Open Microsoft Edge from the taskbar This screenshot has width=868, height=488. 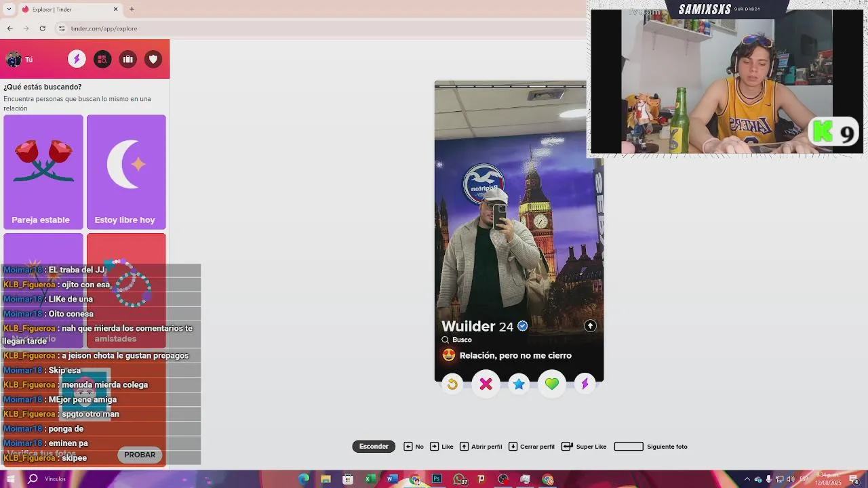coord(304,479)
